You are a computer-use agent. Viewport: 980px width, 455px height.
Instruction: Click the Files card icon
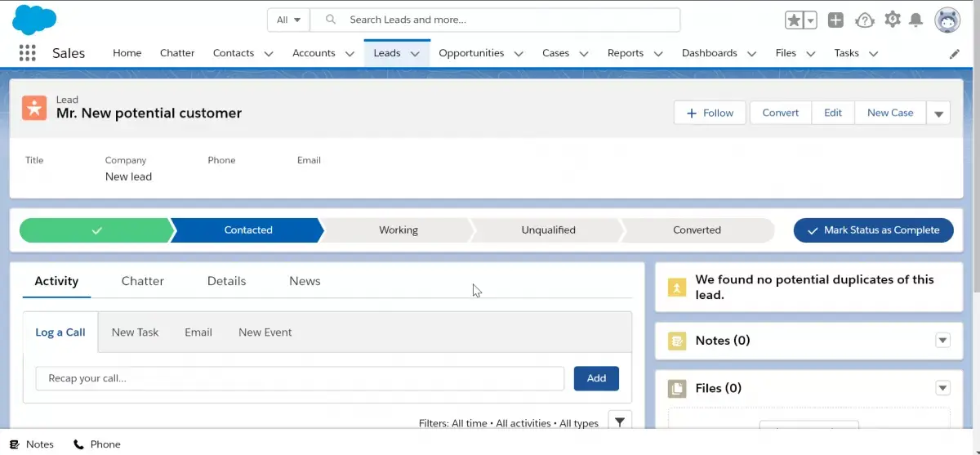[x=677, y=388]
